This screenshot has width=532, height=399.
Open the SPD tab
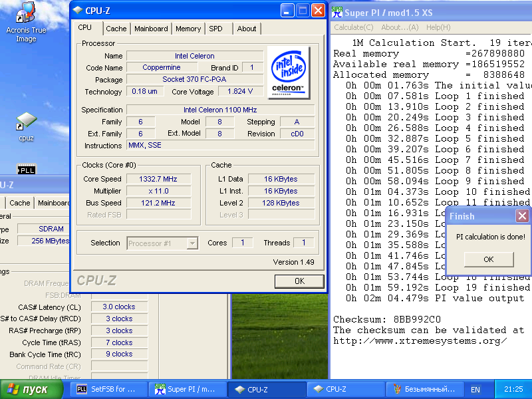point(215,29)
